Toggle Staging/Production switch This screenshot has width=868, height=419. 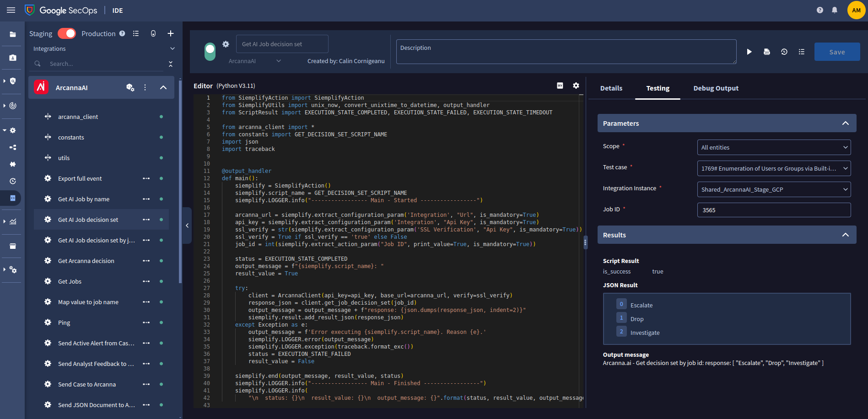67,33
